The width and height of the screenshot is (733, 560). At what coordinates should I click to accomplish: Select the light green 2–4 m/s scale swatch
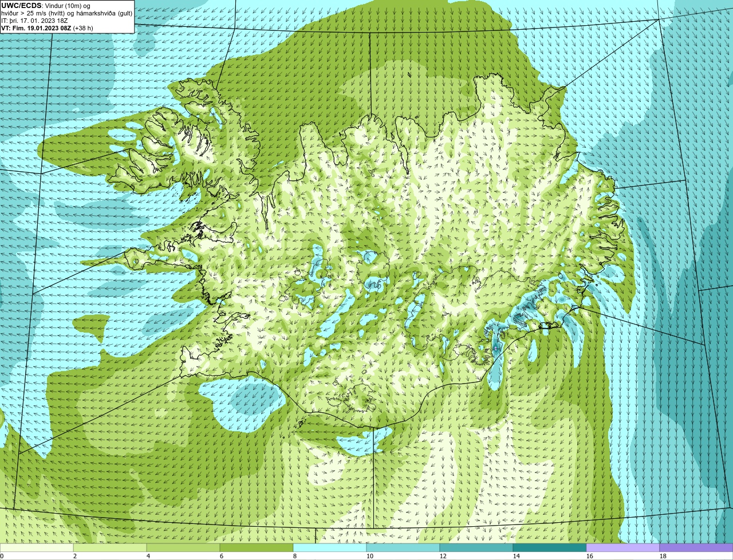pyautogui.click(x=110, y=548)
